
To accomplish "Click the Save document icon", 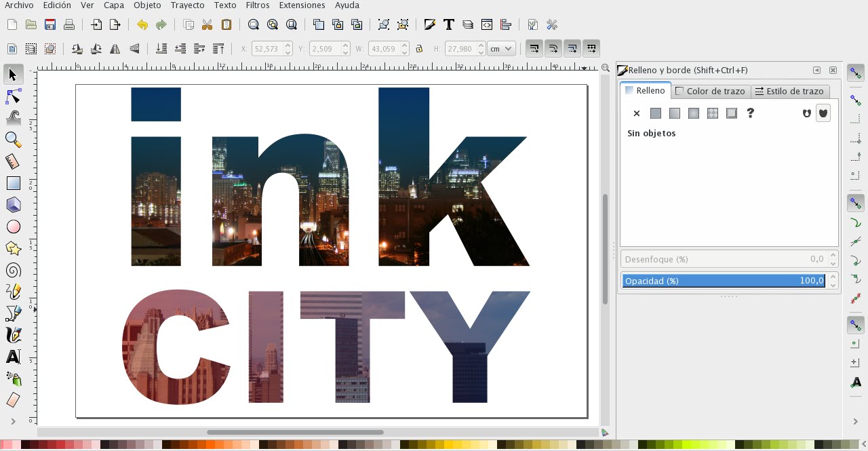I will [x=50, y=24].
